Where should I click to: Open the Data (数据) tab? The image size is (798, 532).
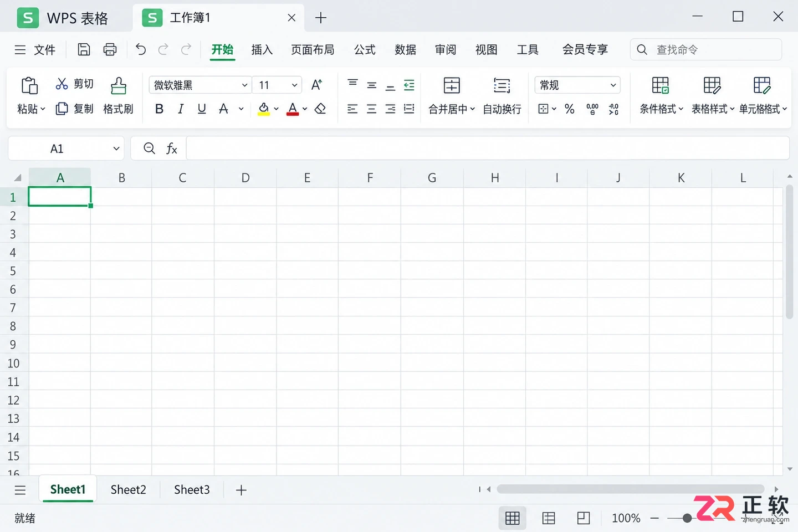[x=405, y=50]
